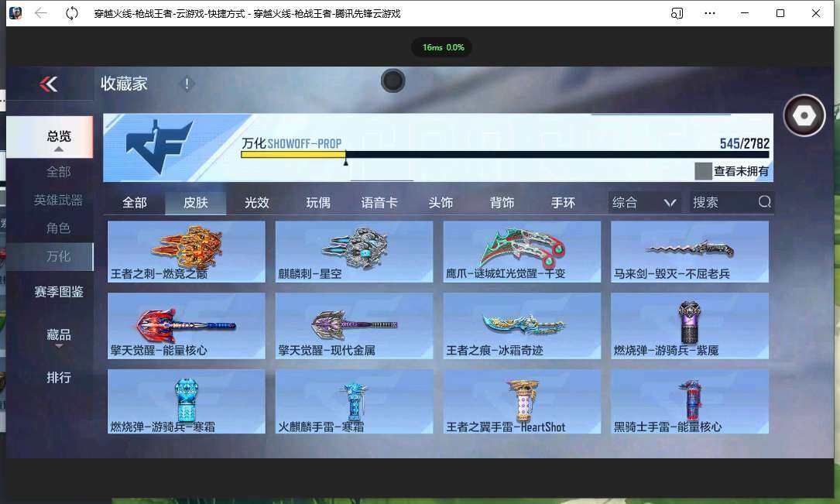The image size is (840, 504).
Task: Click the CF logo emblem
Action: tap(159, 147)
